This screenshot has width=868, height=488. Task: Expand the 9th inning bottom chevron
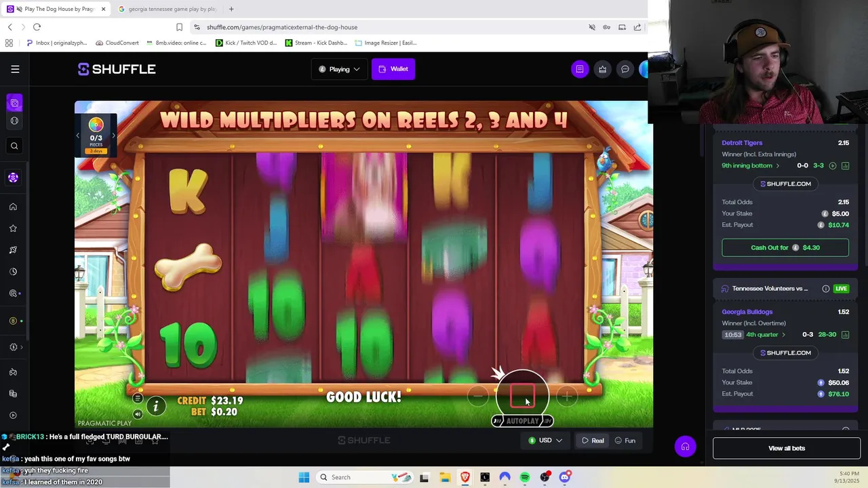coord(777,165)
